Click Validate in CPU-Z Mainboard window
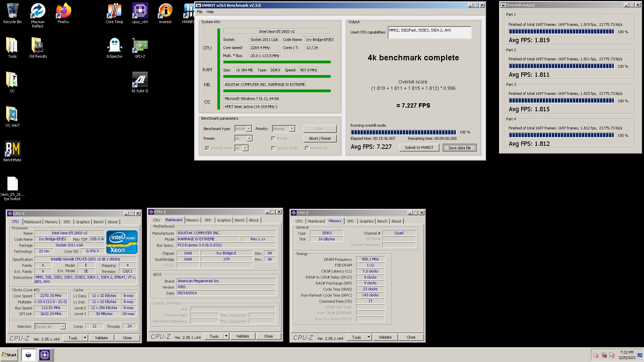 (243, 336)
